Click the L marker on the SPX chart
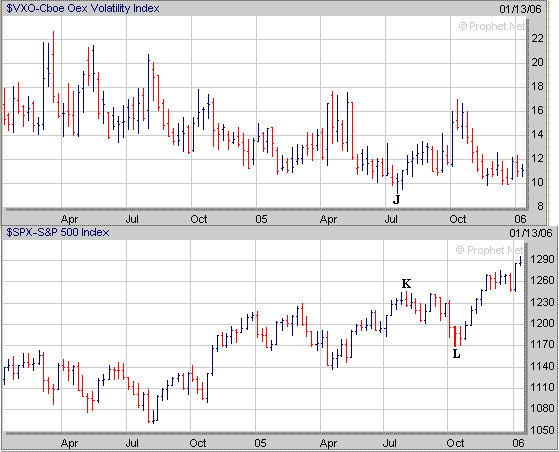559x452 pixels. click(x=456, y=354)
